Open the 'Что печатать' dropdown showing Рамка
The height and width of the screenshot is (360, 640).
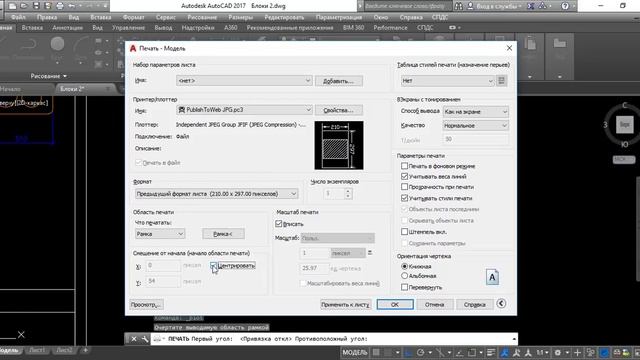[160, 234]
